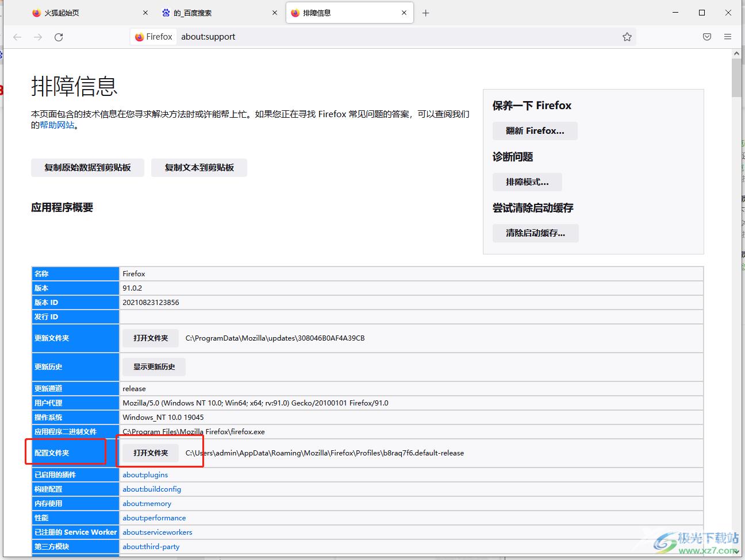Image resolution: width=745 pixels, height=560 pixels.
Task: Maximize the Firefox window
Action: (x=702, y=13)
